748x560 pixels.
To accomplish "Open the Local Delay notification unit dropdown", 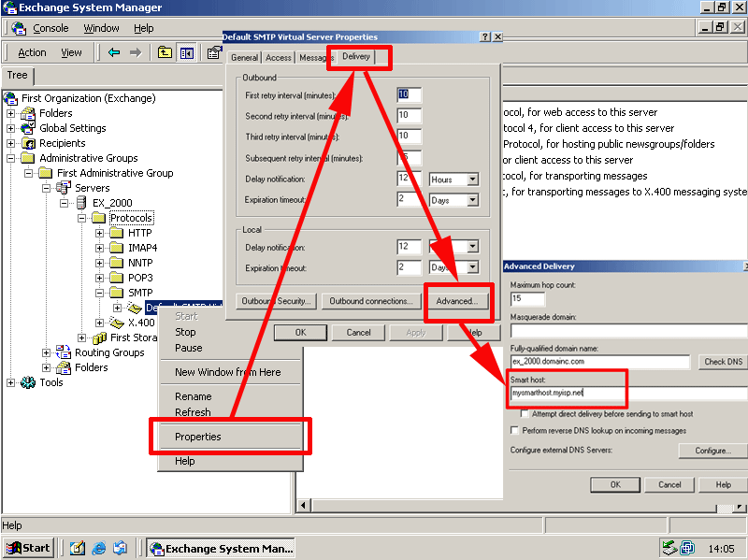I will [472, 247].
